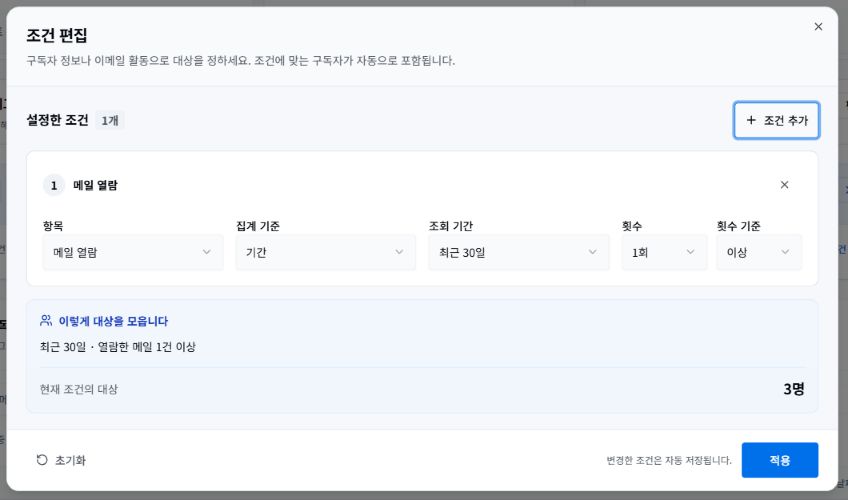Open the 집계 기준 dropdown showing 기간
848x500 pixels.
pyautogui.click(x=326, y=252)
